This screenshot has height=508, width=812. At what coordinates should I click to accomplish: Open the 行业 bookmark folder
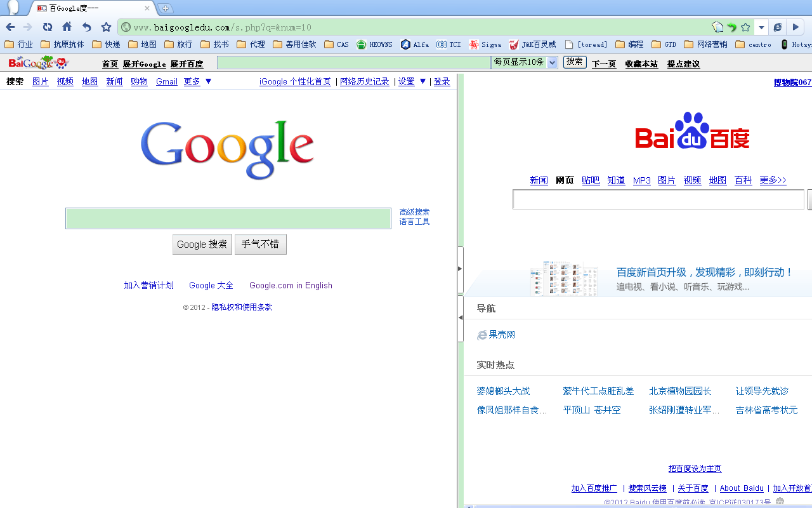click(19, 44)
